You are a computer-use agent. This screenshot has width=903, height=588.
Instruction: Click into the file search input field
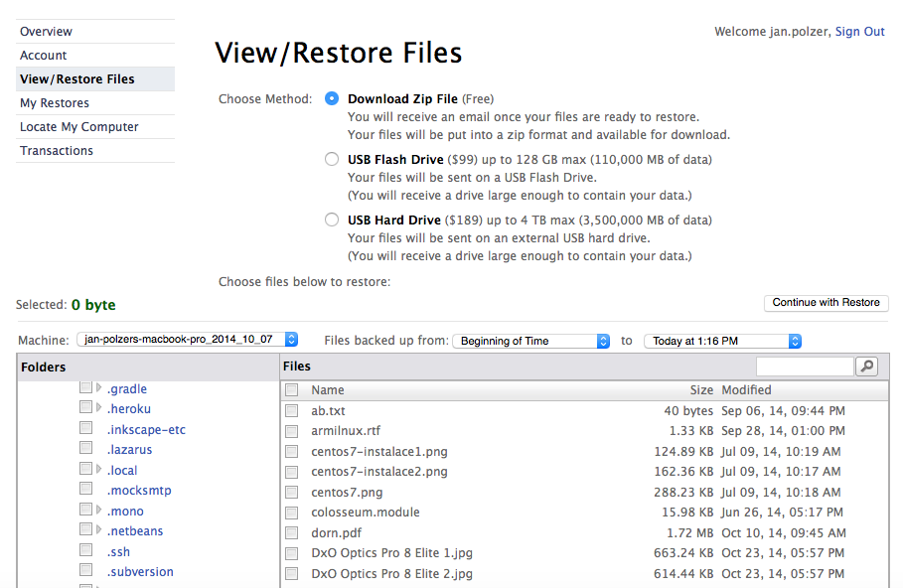(804, 367)
